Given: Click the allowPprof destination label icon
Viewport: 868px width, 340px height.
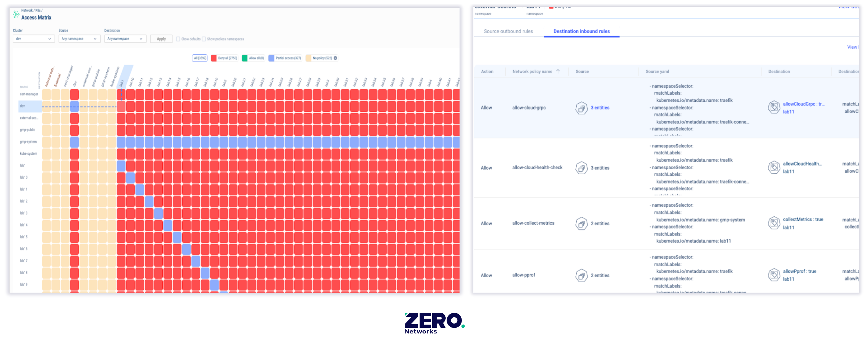Looking at the screenshot, I should pyautogui.click(x=774, y=275).
